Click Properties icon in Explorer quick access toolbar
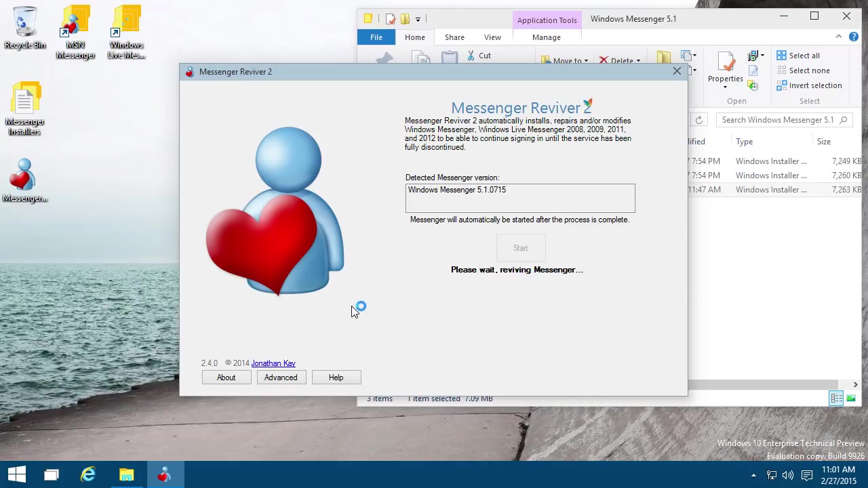Screen dimensions: 868x488 tap(390, 19)
